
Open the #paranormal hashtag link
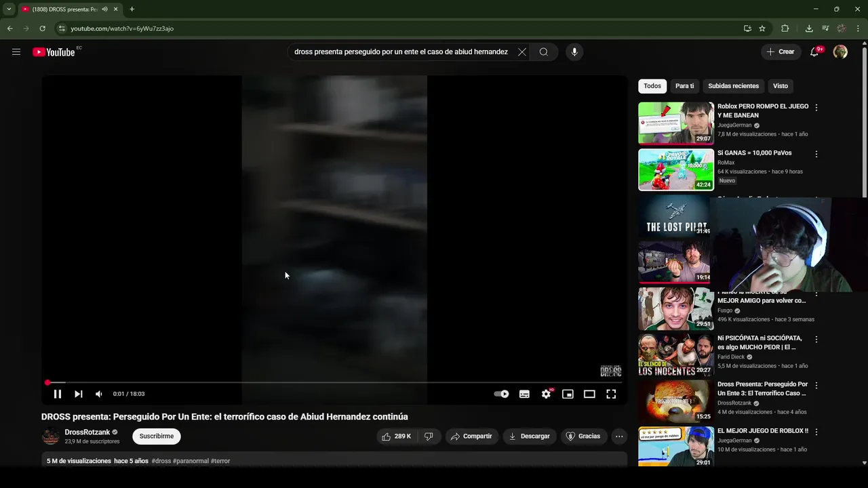[191, 461]
